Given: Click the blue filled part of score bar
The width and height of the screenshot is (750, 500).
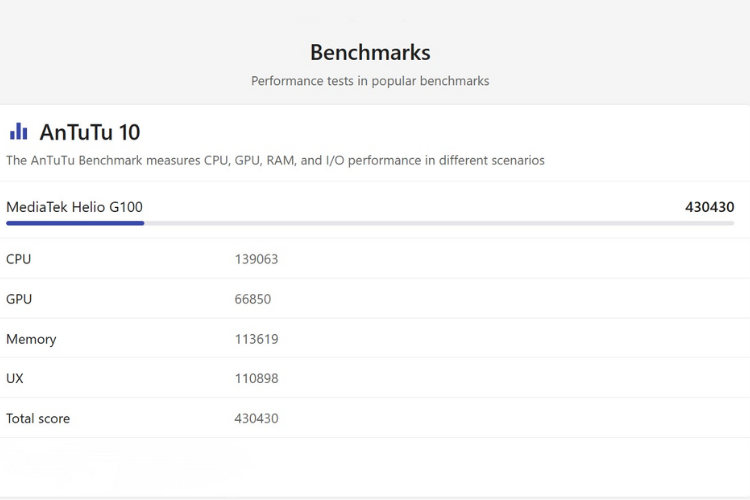Looking at the screenshot, I should click(x=75, y=223).
